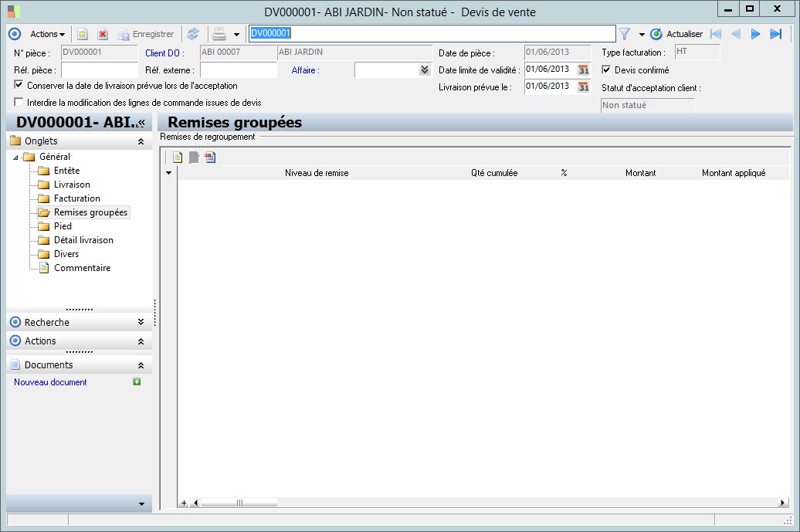The height and width of the screenshot is (532, 800).
Task: Click the printer icon in the toolbar
Action: pyautogui.click(x=219, y=34)
